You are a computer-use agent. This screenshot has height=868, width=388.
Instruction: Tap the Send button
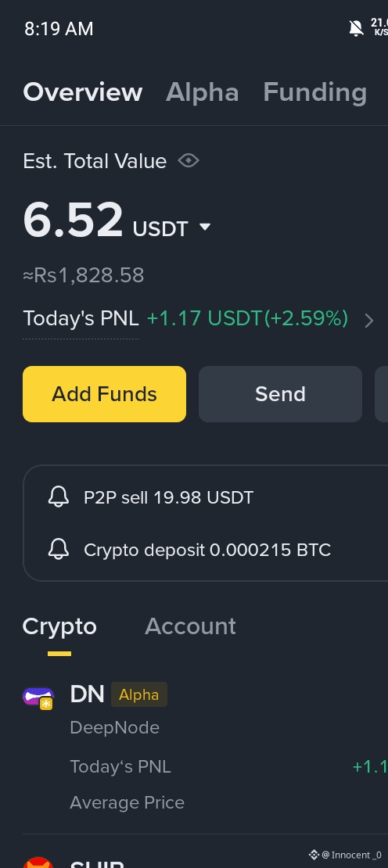(280, 394)
